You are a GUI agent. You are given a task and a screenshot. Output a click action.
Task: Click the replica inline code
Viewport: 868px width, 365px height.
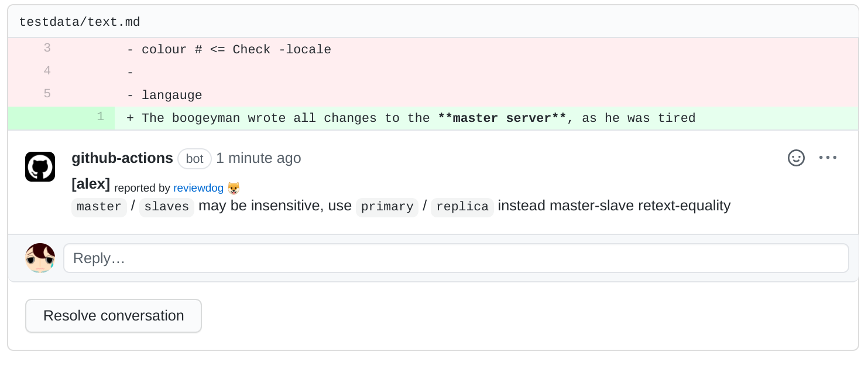pyautogui.click(x=462, y=207)
